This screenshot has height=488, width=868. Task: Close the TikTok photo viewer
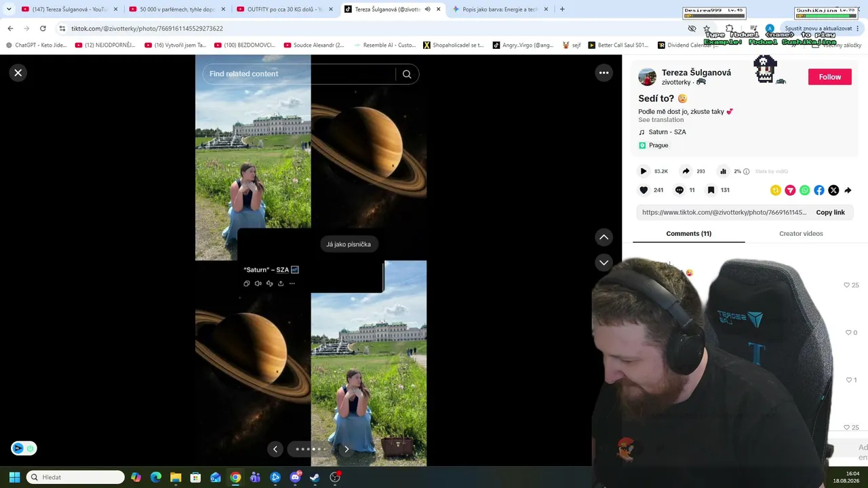point(18,73)
